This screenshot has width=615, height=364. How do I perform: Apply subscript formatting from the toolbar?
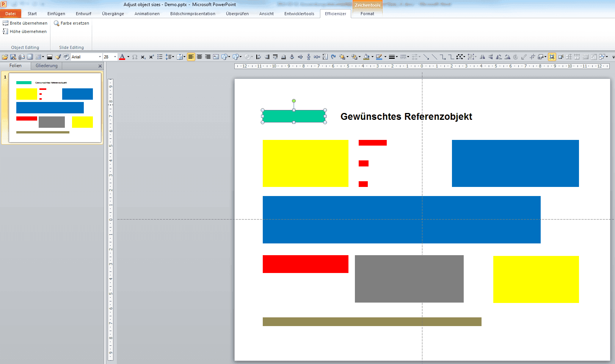pyautogui.click(x=143, y=57)
